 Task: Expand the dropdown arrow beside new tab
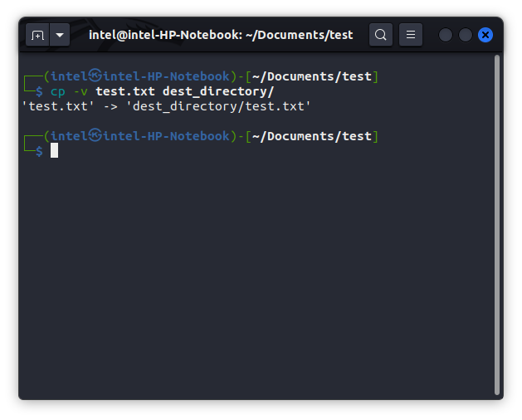click(60, 35)
